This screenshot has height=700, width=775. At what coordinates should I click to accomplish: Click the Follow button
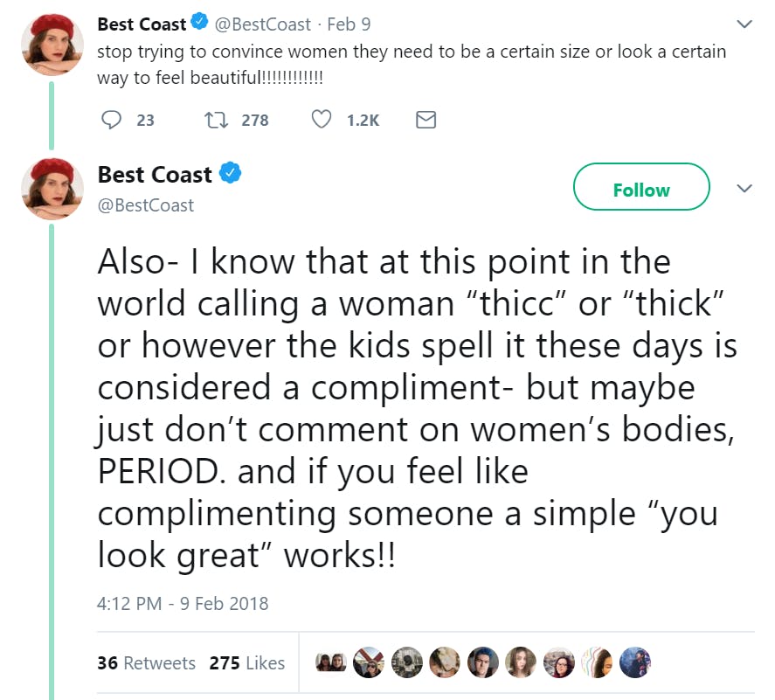click(x=641, y=190)
